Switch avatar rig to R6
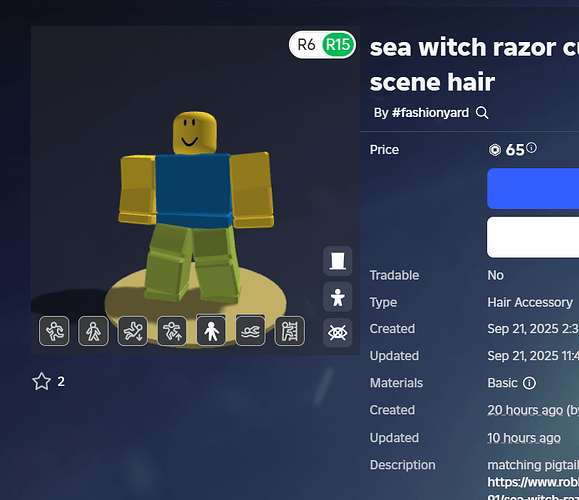Image resolution: width=579 pixels, height=500 pixels. click(306, 45)
